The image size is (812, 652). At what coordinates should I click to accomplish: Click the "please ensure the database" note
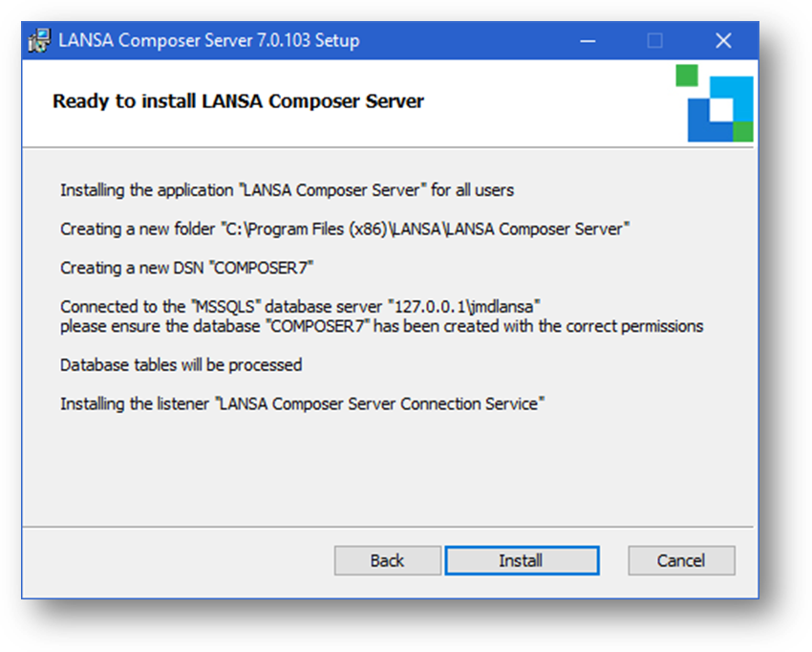[x=381, y=326]
